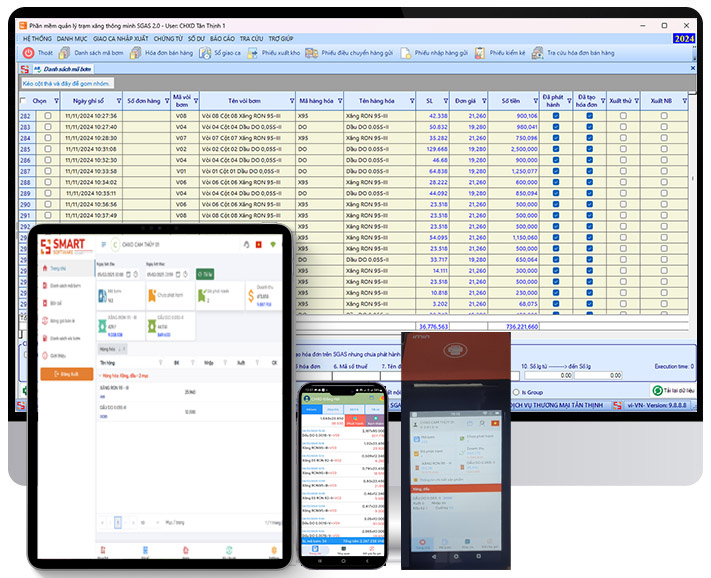Open the HỆ THỐNG menu

tap(38, 39)
